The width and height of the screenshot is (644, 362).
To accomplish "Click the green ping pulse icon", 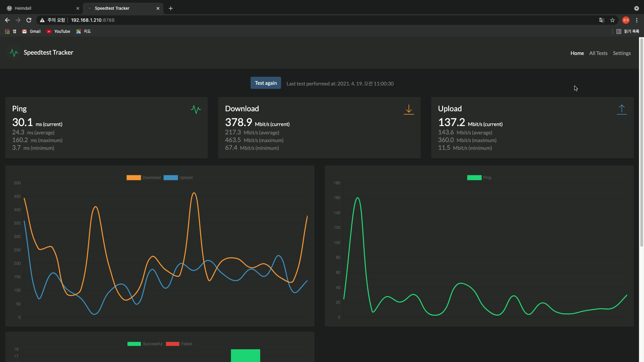I will click(x=196, y=109).
